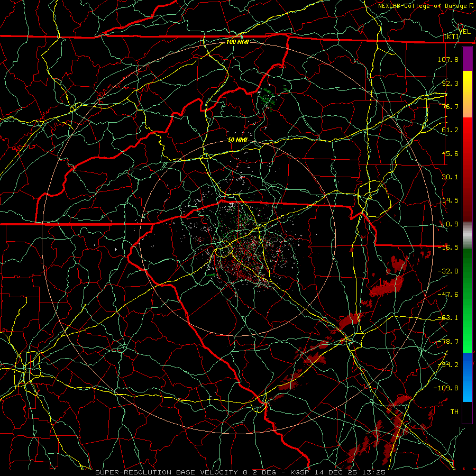This screenshot has width=476, height=476.
Task: Click the TH label on the legend
Action: (454, 411)
